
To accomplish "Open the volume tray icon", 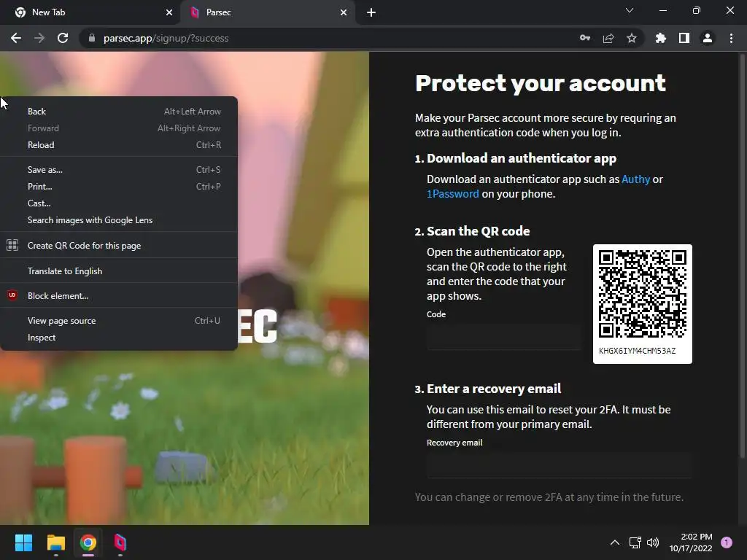I will coord(653,542).
